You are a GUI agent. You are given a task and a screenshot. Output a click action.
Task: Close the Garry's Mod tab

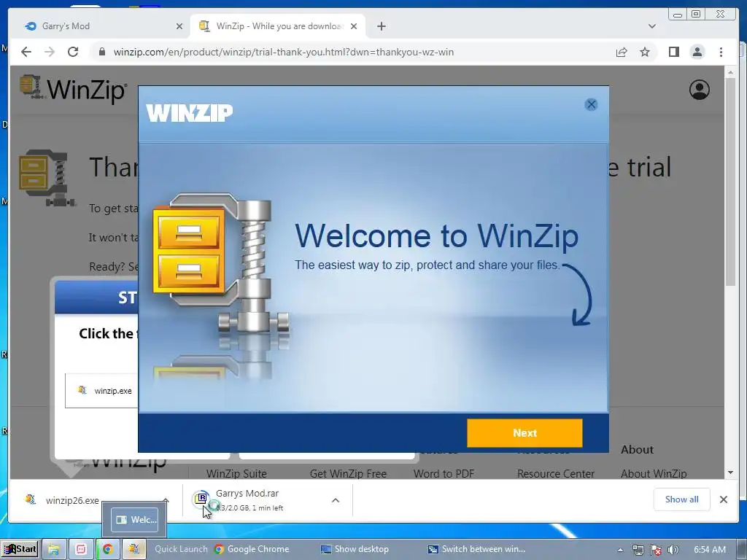(x=179, y=26)
